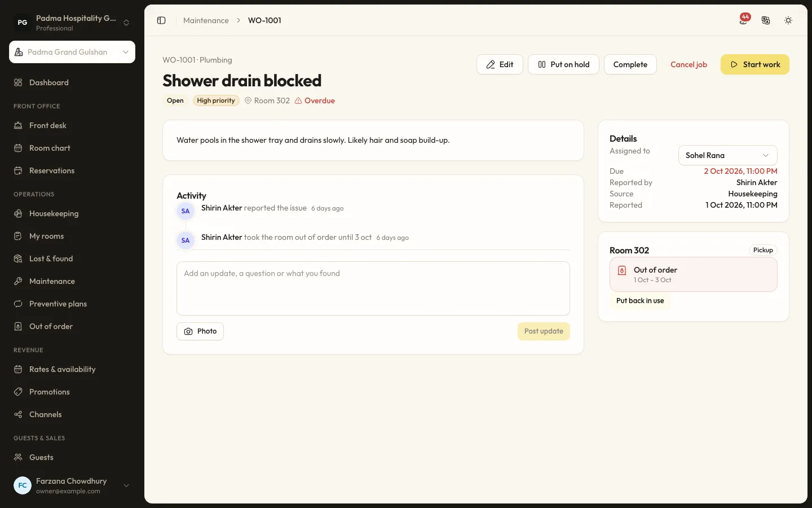Viewport: 812px width, 508px height.
Task: Open Rates & availability
Action: pyautogui.click(x=72, y=369)
